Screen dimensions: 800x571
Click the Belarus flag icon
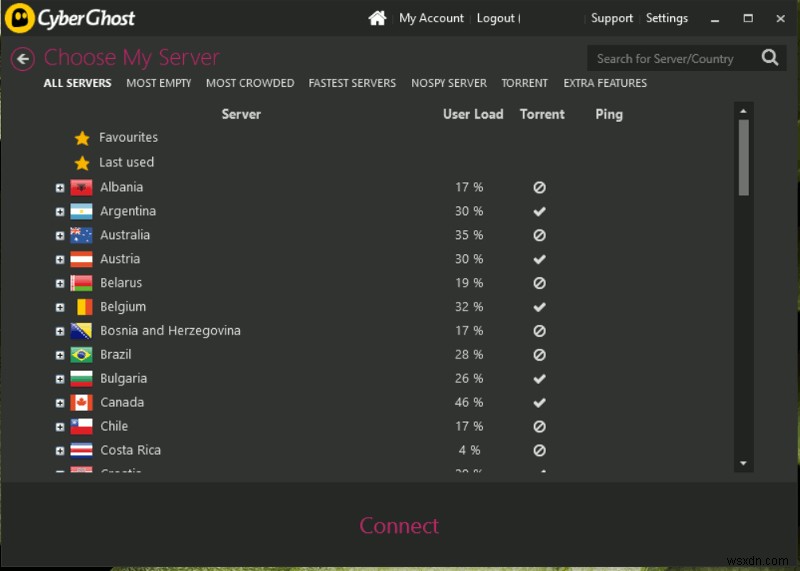tap(82, 283)
